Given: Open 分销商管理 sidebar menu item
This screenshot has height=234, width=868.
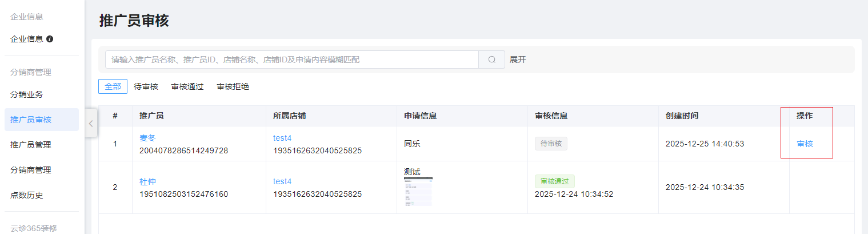Looking at the screenshot, I should pos(31,170).
